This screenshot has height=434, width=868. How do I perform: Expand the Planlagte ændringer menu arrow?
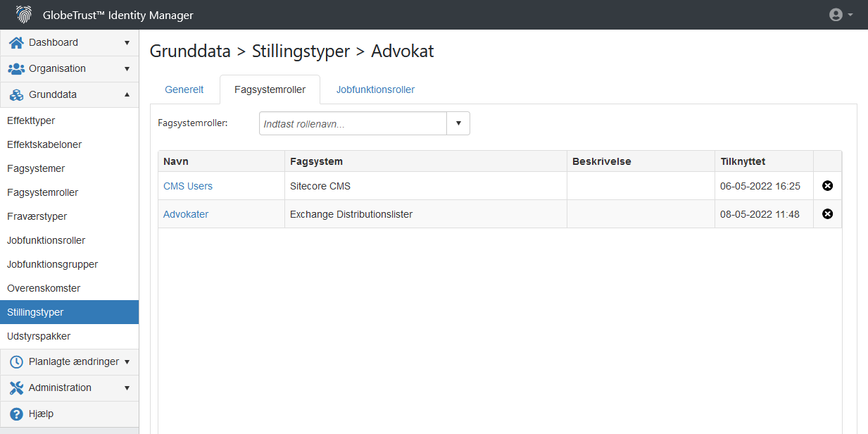click(127, 362)
